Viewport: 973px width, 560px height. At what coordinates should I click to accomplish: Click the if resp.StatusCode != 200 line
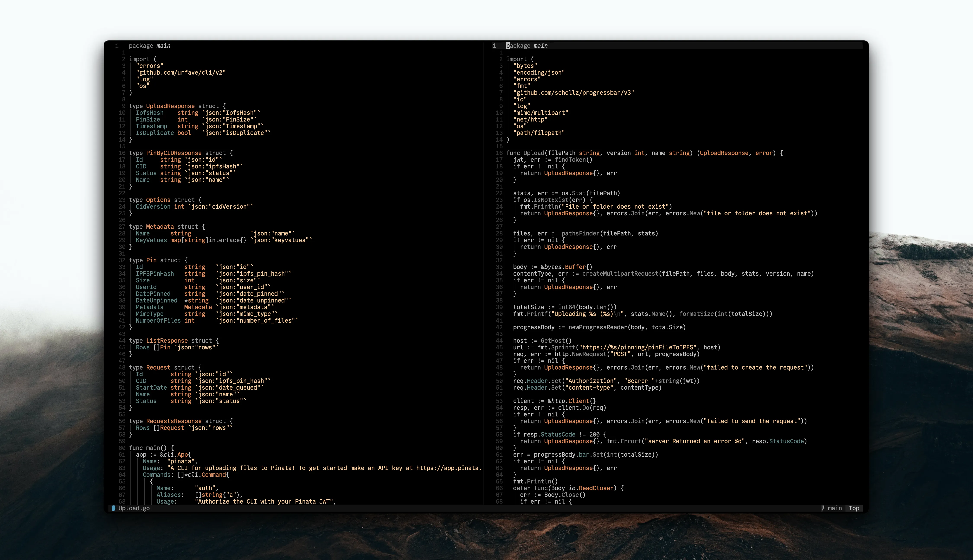tap(559, 434)
